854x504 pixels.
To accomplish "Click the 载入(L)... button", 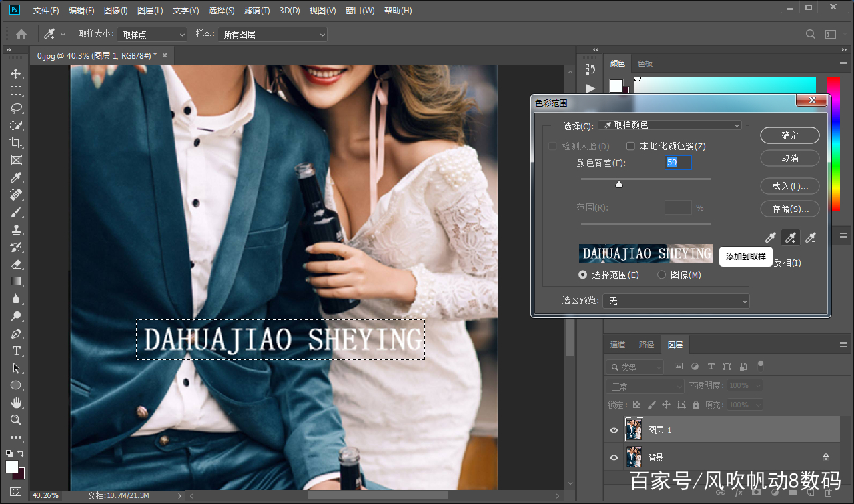I will pos(790,186).
